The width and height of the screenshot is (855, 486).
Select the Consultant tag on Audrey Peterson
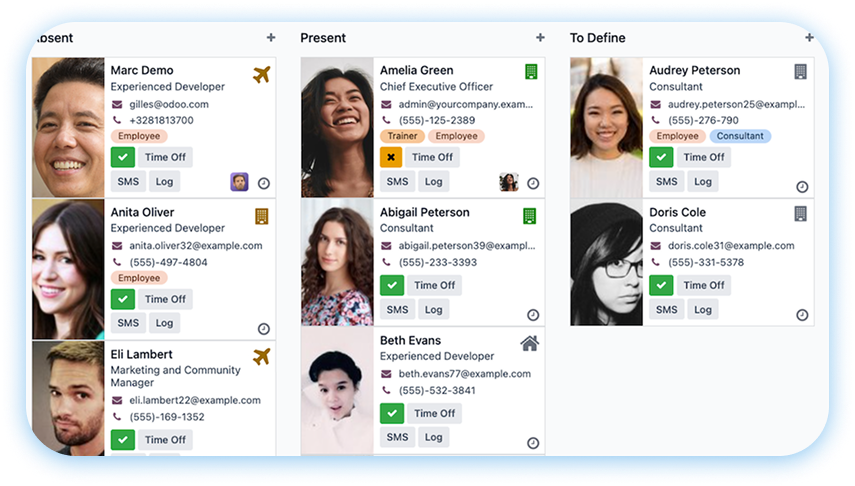(740, 136)
